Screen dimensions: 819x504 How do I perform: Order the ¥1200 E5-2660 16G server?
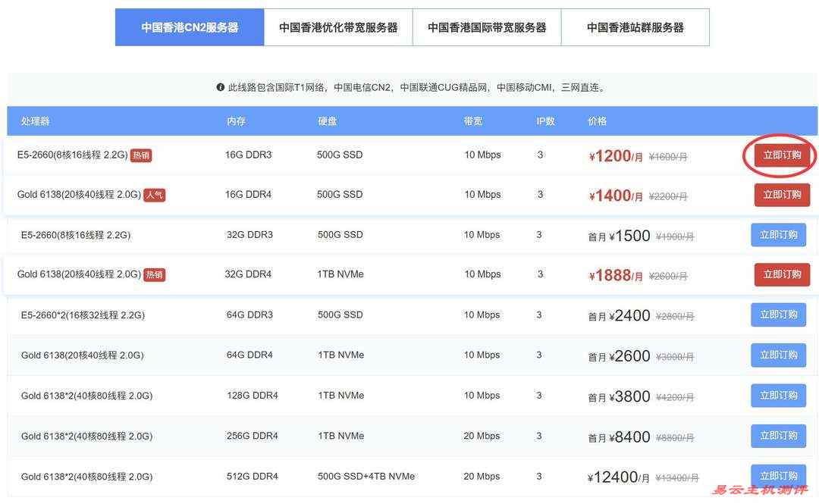pyautogui.click(x=781, y=155)
